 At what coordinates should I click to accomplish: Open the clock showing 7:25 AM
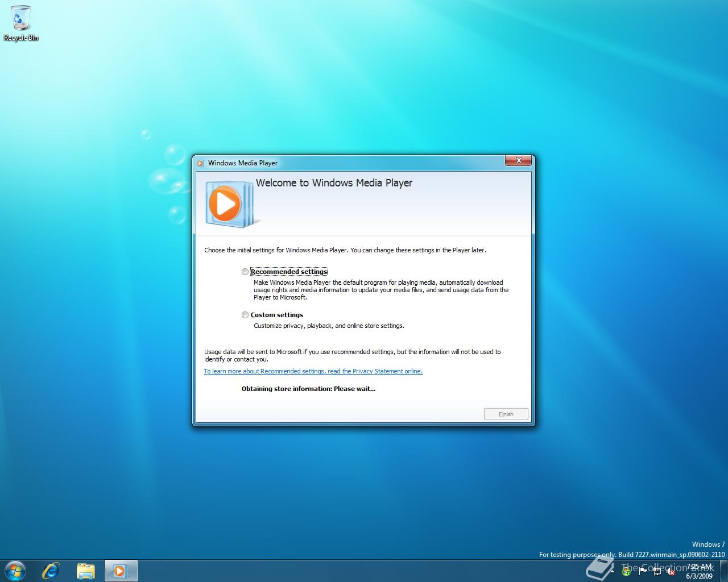click(x=700, y=571)
